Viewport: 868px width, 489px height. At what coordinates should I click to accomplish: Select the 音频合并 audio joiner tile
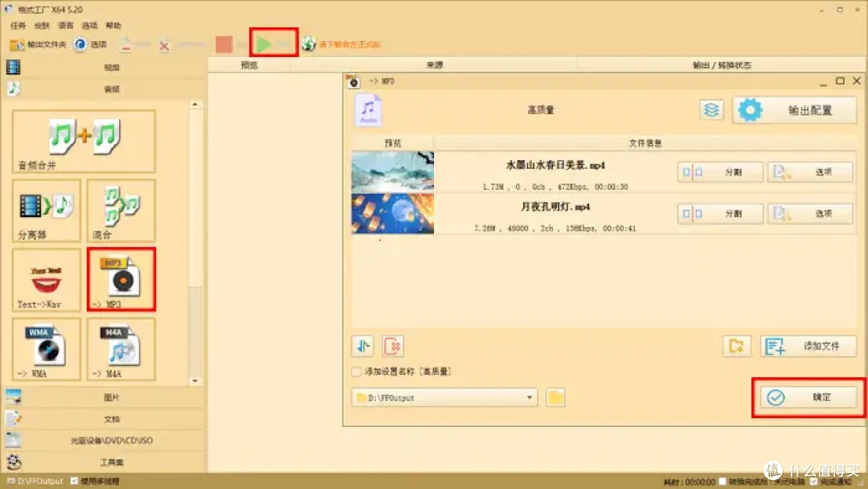pos(84,142)
